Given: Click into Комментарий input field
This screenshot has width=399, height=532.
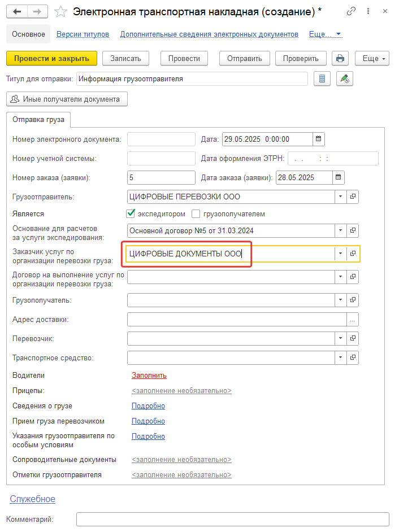Looking at the screenshot, I should coord(233,519).
